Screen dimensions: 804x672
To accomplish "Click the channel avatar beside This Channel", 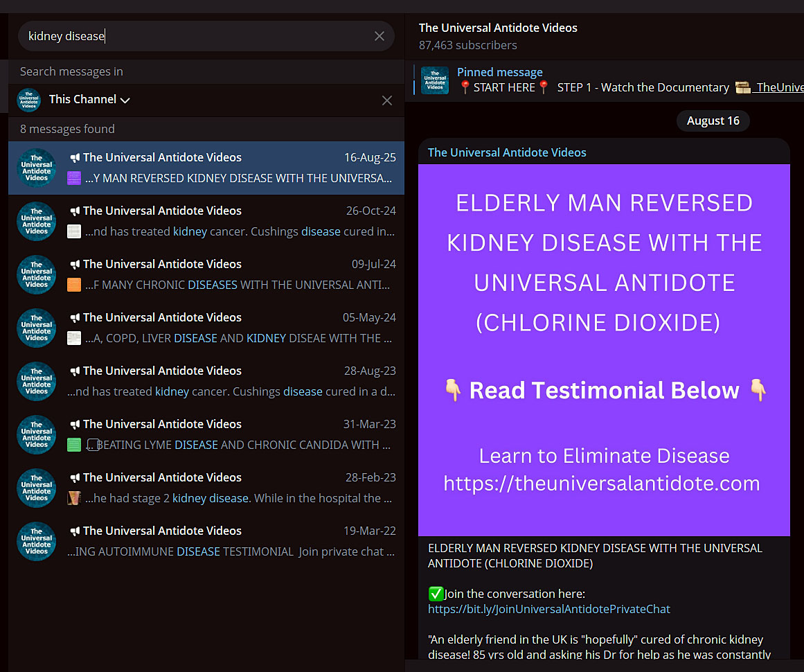I will [29, 100].
